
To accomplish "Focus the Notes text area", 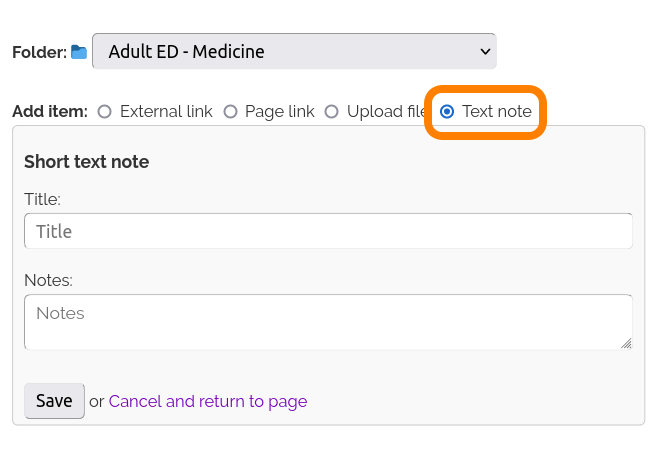I will [328, 322].
